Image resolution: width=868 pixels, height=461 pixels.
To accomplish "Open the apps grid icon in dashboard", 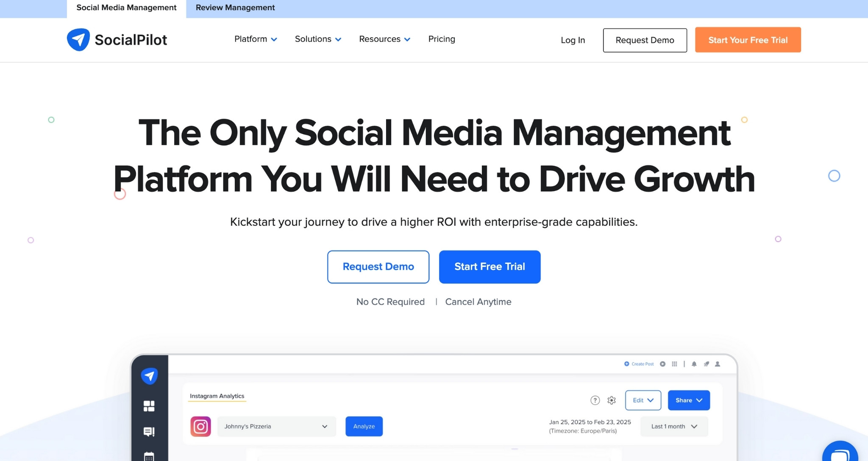I will (674, 364).
